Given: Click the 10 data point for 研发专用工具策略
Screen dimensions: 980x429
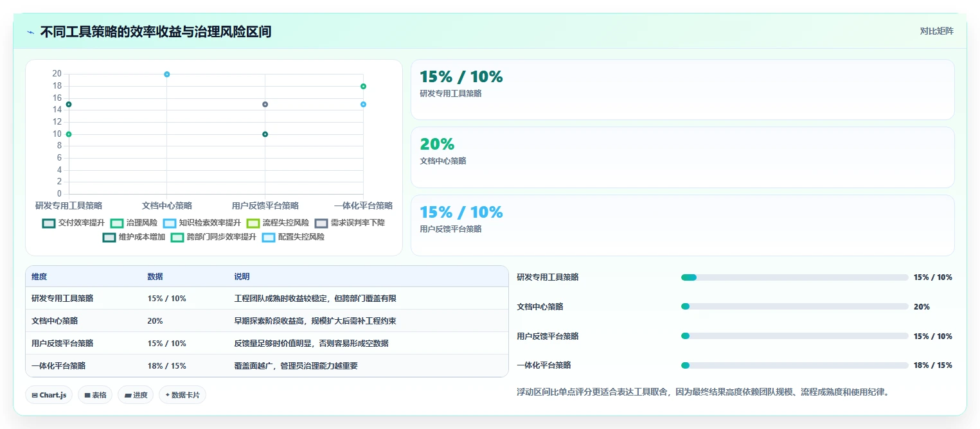Looking at the screenshot, I should [69, 134].
